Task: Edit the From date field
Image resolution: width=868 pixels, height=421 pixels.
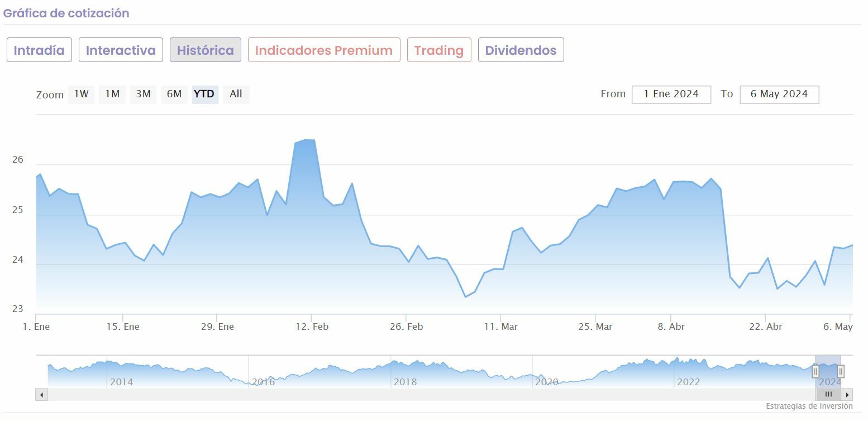Action: click(x=671, y=94)
